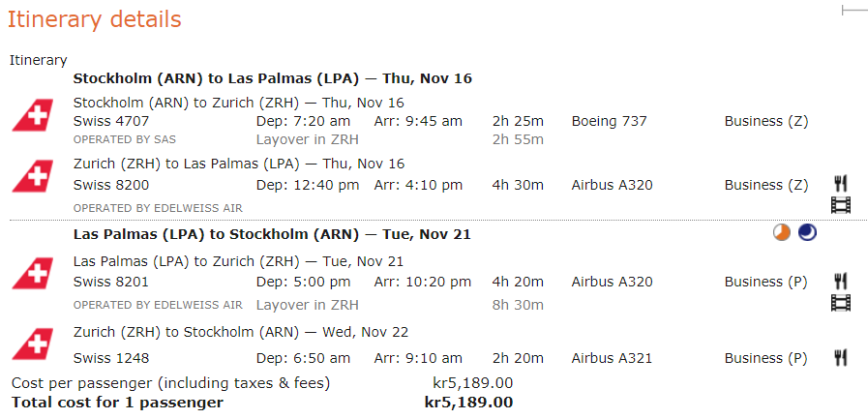Click the in-flight movie icon for Swiss 8200
Screen dimensions: 868x419
click(x=840, y=205)
